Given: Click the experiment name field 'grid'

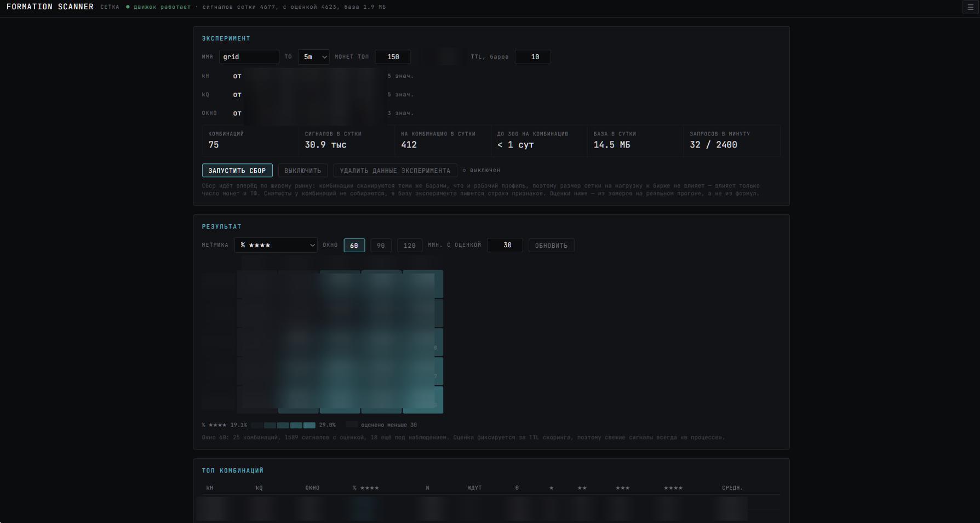Looking at the screenshot, I should pyautogui.click(x=249, y=57).
